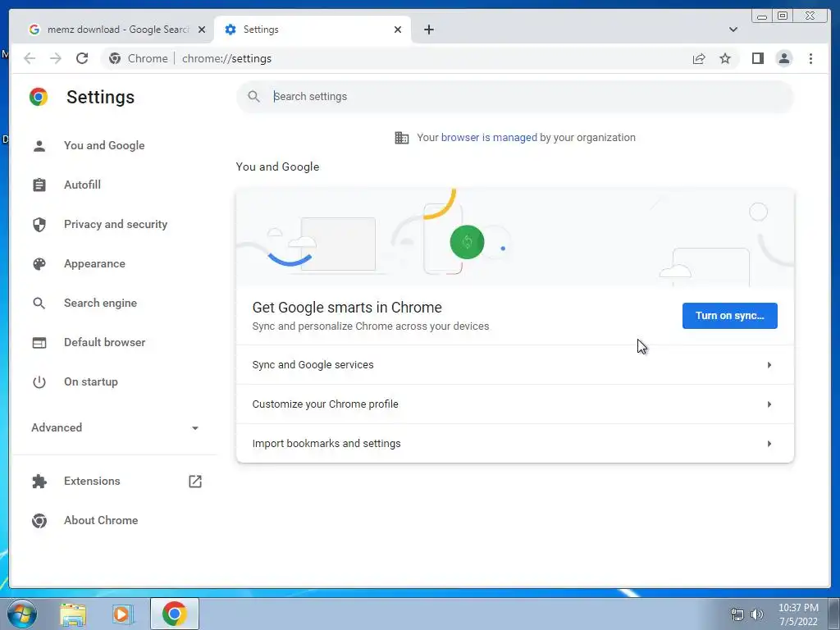The image size is (840, 630).
Task: Click the browser back arrow
Action: point(30,58)
